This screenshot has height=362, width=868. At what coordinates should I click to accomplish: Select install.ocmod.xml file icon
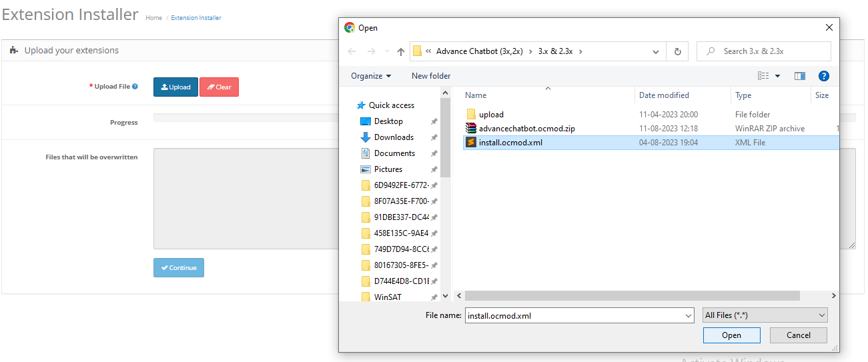pos(471,143)
